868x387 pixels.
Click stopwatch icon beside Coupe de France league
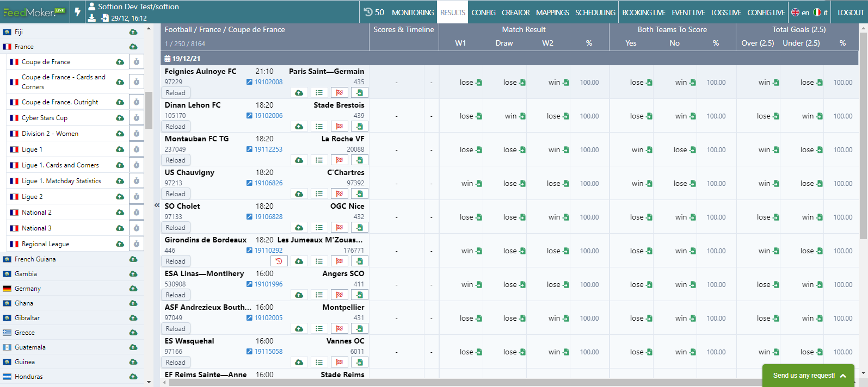point(137,62)
